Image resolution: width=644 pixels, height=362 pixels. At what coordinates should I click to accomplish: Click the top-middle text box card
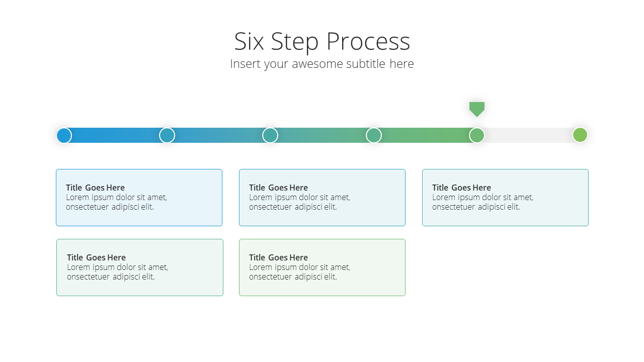pos(322,198)
